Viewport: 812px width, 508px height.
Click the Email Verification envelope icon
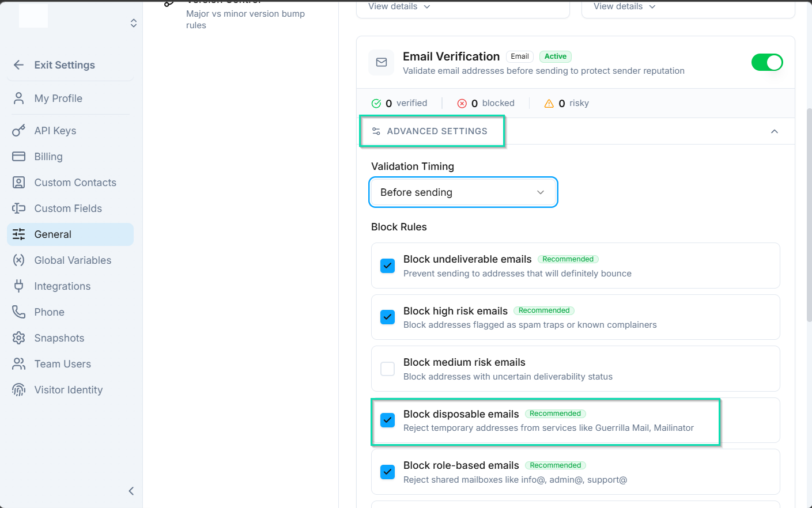[x=382, y=62]
